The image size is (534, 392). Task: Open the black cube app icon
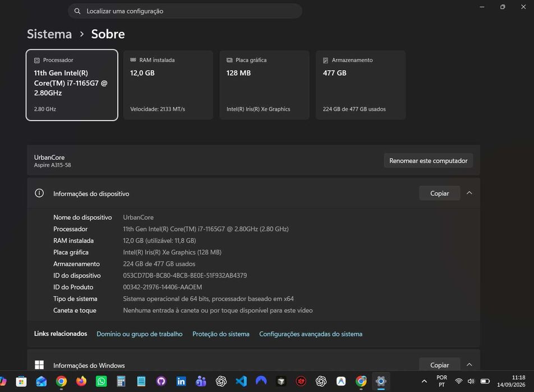(x=281, y=381)
